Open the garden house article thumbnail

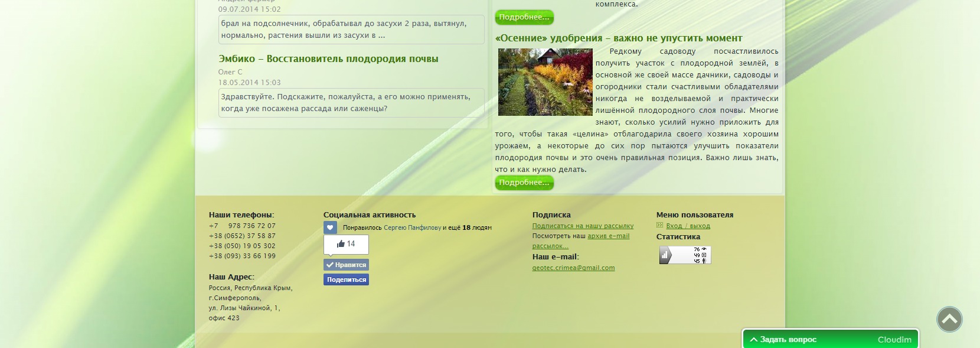click(545, 82)
